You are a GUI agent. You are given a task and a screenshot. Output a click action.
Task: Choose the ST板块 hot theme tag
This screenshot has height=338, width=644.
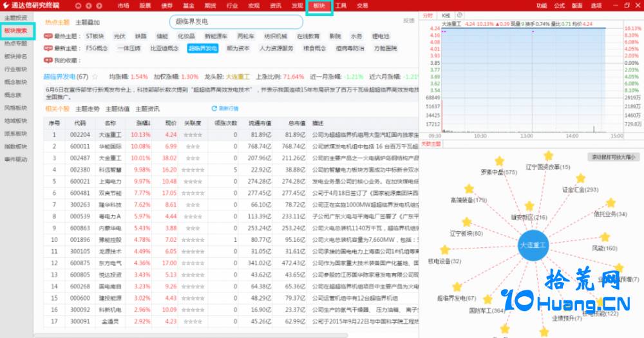(x=95, y=36)
